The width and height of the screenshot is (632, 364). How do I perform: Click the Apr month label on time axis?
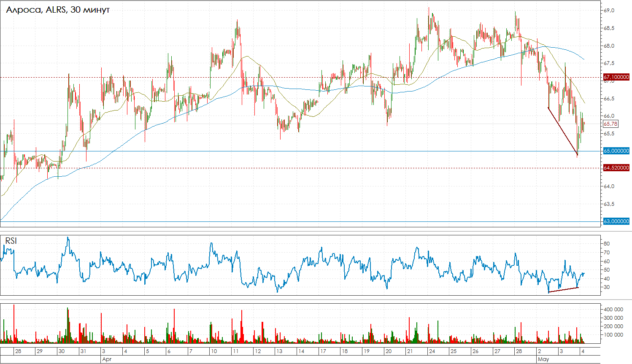coord(107,359)
